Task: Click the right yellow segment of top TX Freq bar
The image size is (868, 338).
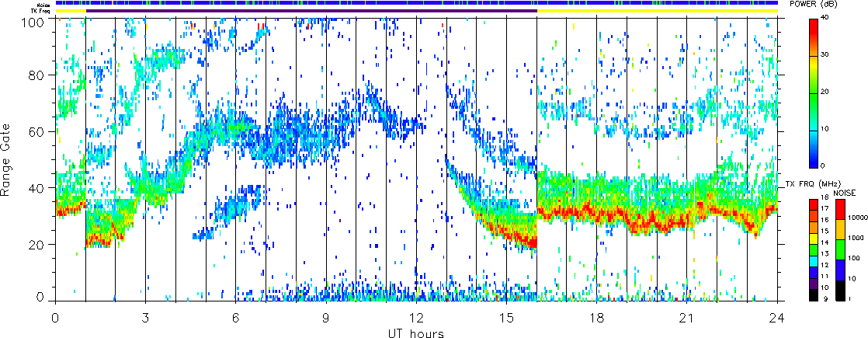Action: (658, 11)
